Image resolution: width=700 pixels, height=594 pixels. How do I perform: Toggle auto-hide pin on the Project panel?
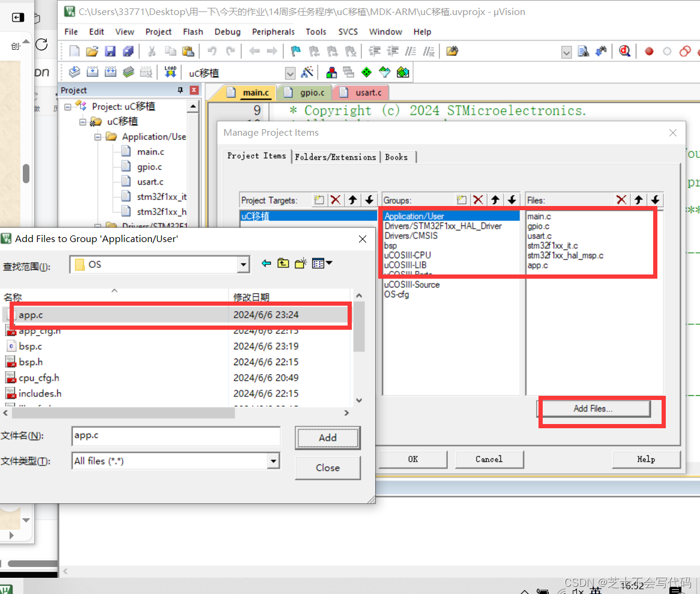click(180, 89)
